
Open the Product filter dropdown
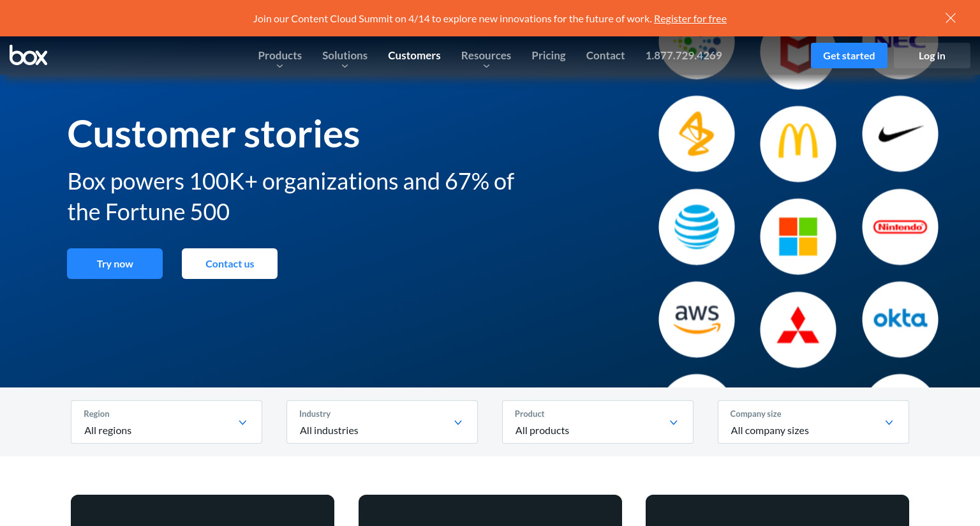598,422
